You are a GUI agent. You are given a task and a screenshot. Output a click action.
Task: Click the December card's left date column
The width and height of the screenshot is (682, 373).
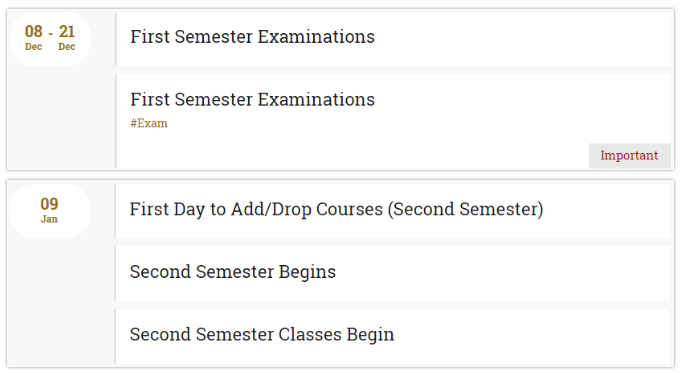pos(61,117)
